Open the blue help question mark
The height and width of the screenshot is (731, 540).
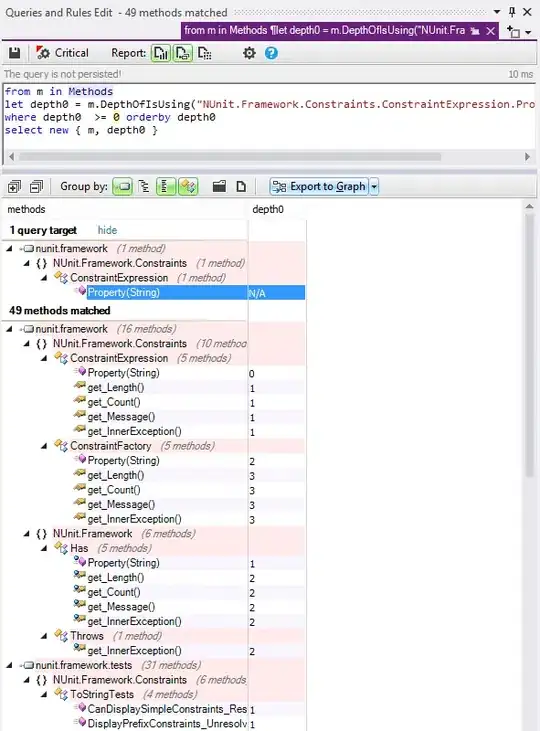[271, 53]
